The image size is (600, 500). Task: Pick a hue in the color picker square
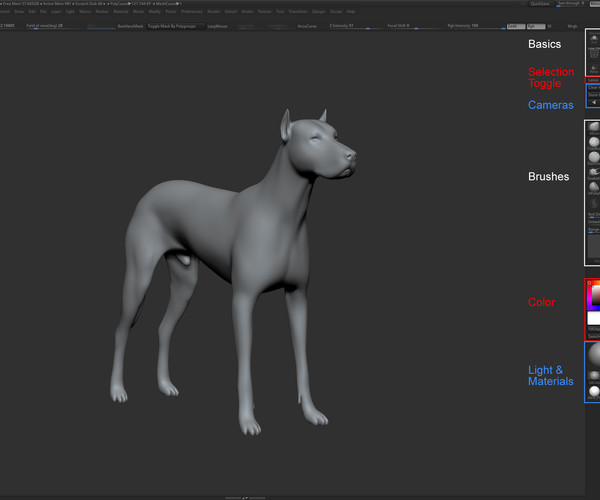pyautogui.click(x=594, y=295)
